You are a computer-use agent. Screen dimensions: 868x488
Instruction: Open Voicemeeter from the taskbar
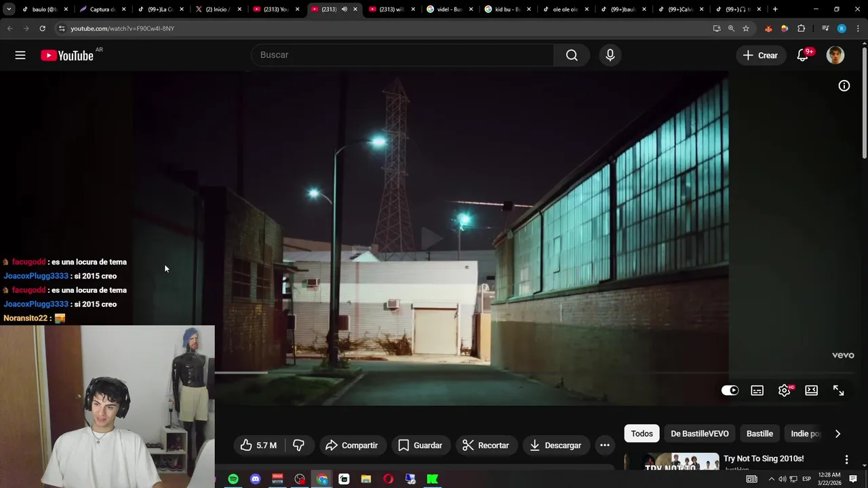tap(277, 479)
